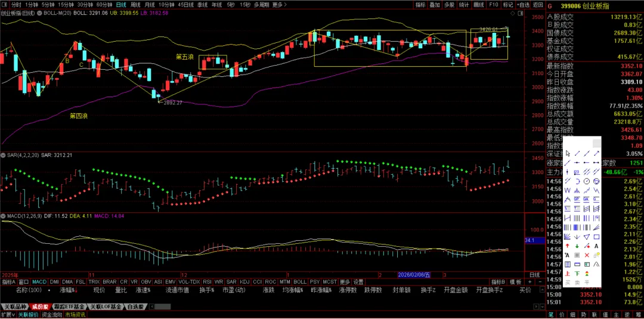The width and height of the screenshot is (644, 319).
Task: Click the minus button beside 模板
Action: coord(539,282)
